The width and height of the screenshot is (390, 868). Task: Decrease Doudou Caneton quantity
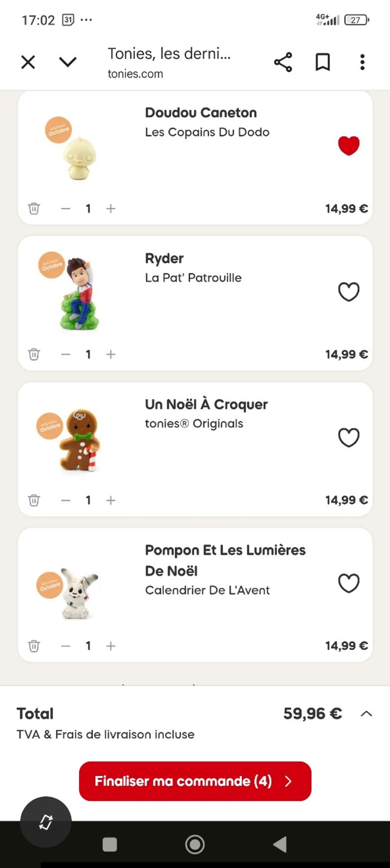click(x=66, y=209)
